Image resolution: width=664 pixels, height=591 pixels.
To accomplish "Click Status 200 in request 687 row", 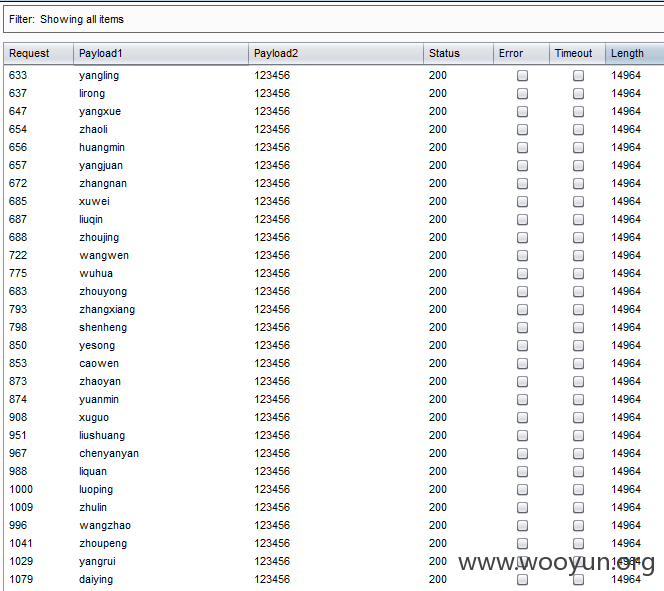I will coord(437,219).
